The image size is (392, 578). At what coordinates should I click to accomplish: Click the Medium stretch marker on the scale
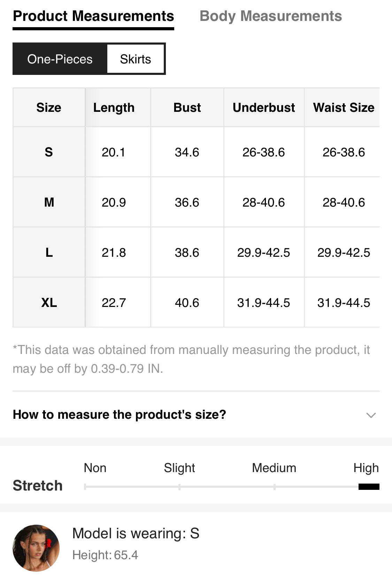coord(275,487)
